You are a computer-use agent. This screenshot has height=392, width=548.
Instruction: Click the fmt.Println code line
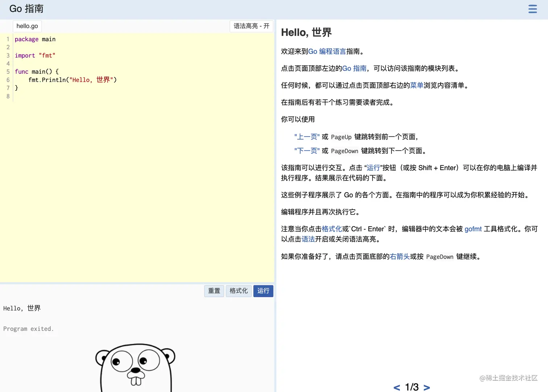coord(72,80)
